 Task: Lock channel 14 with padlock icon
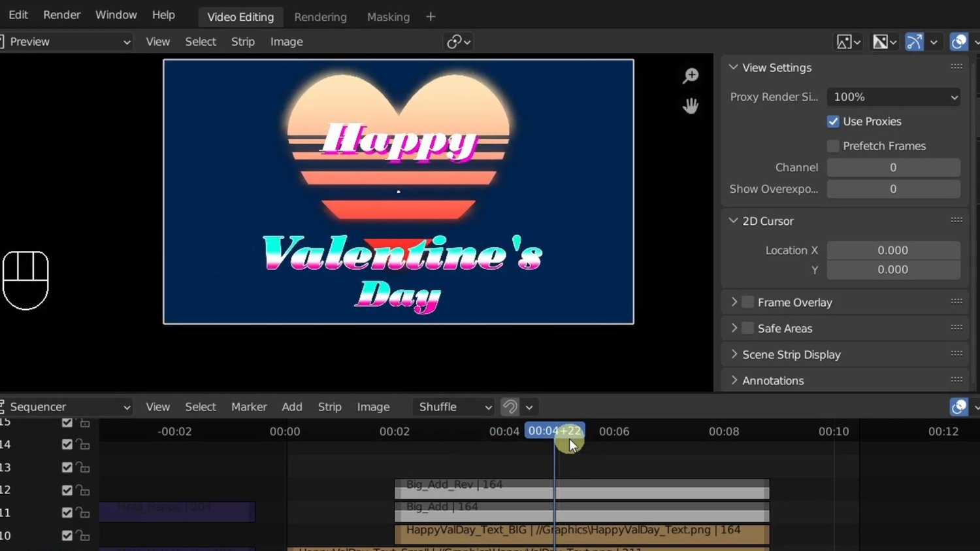click(x=84, y=444)
